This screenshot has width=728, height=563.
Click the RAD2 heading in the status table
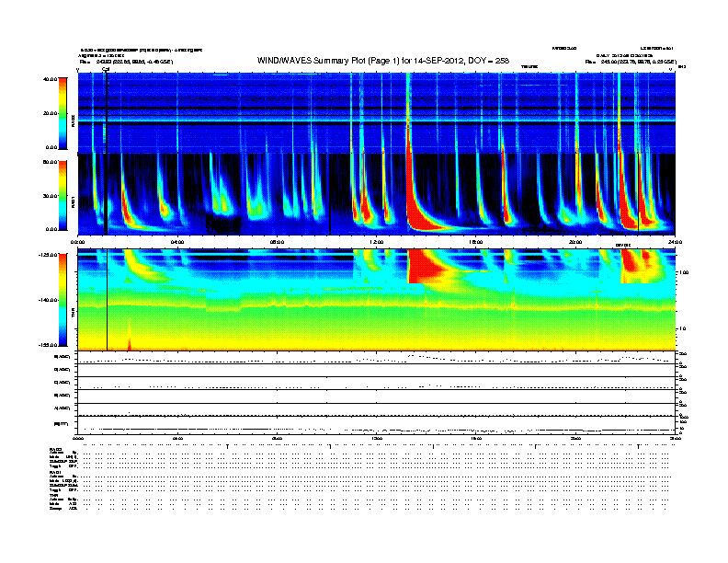point(55,449)
